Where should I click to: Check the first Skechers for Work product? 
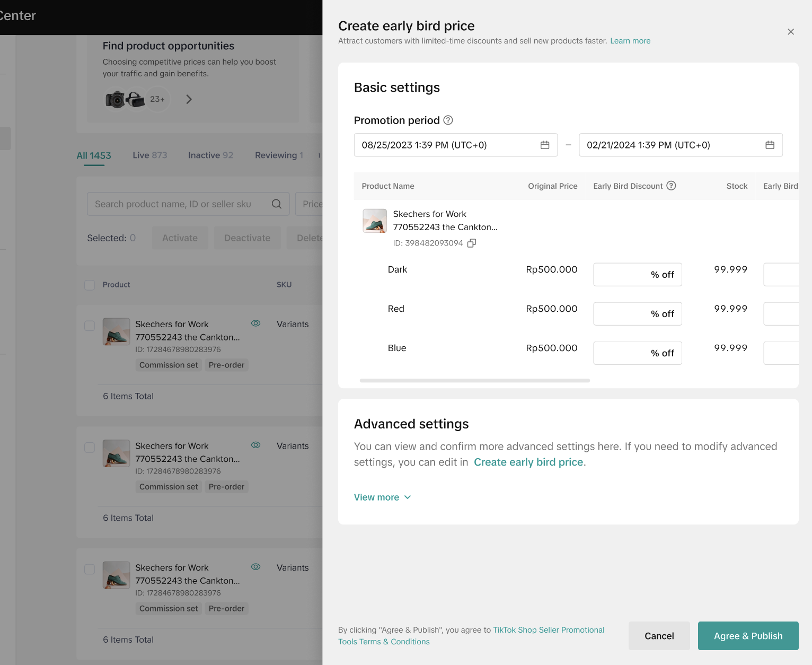pos(90,325)
